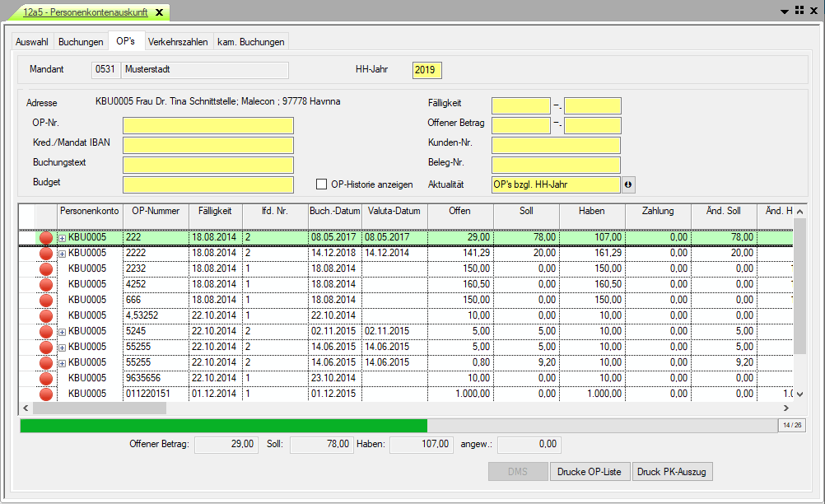Open the Buchungen tab

click(81, 42)
